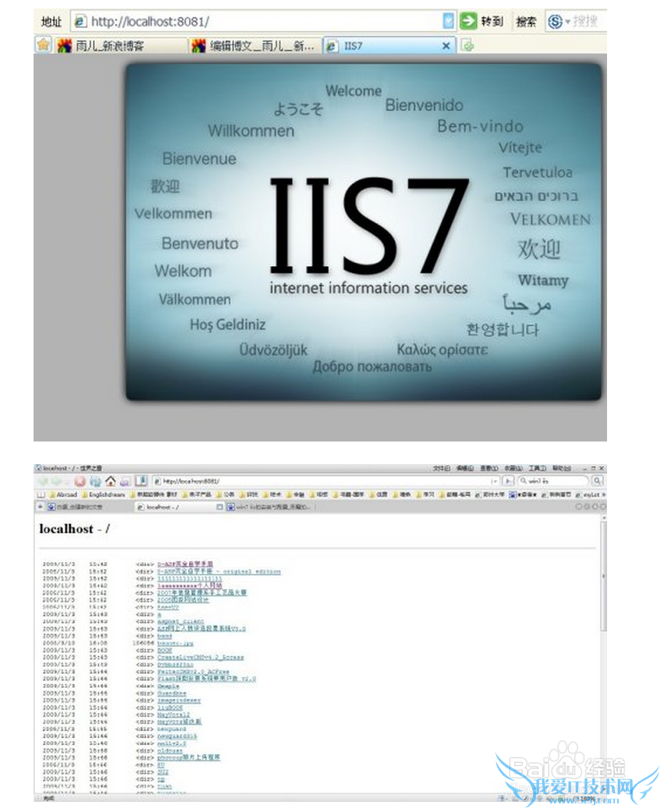
Task: Click the home icon in lower browser toolbar
Action: (x=110, y=481)
